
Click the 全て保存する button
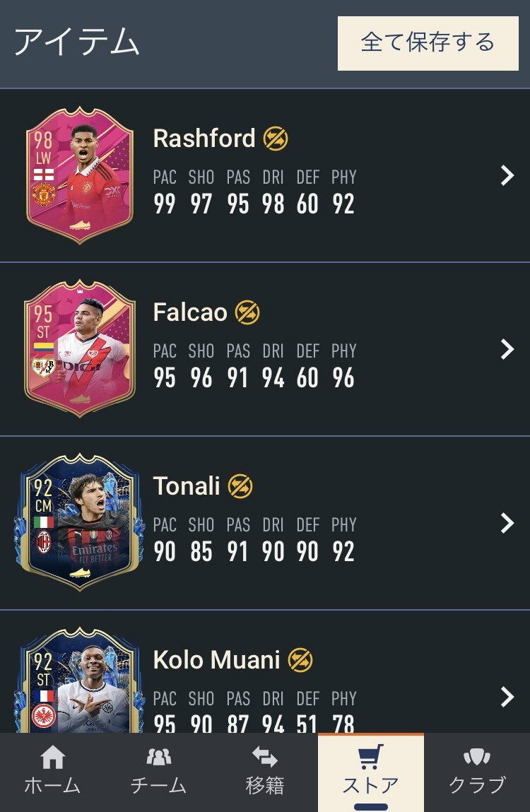coord(428,43)
